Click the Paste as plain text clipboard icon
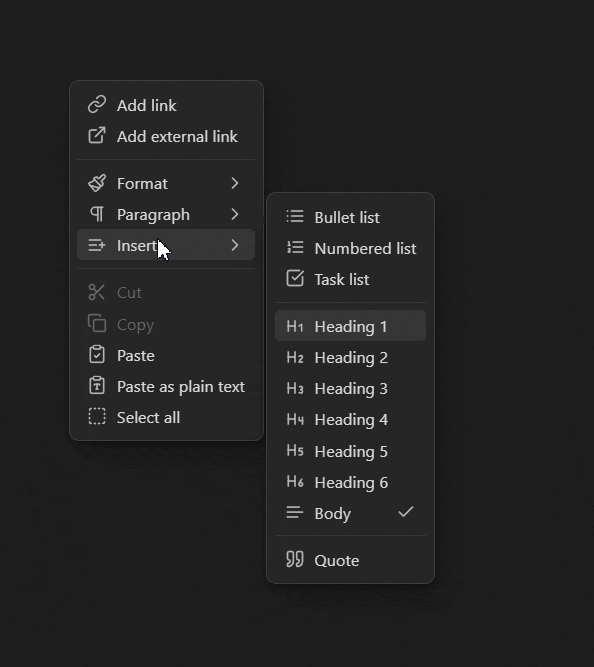Viewport: 594px width, 667px height. (97, 386)
